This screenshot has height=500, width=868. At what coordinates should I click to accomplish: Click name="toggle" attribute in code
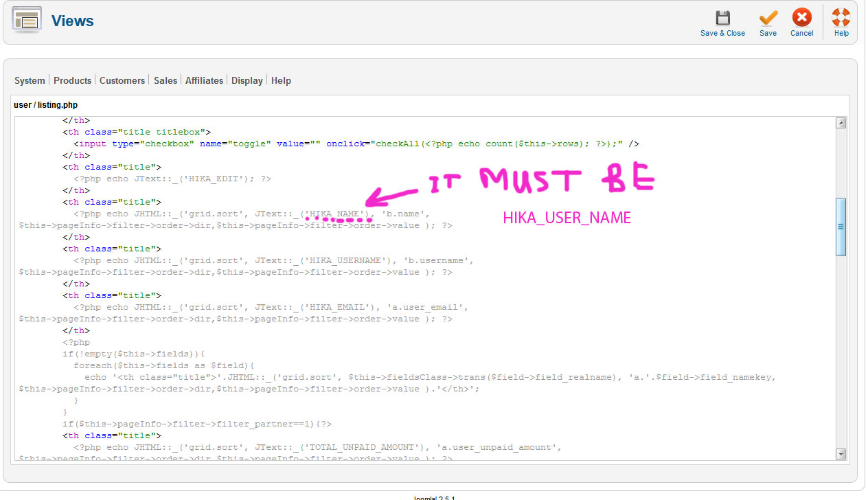pyautogui.click(x=236, y=144)
